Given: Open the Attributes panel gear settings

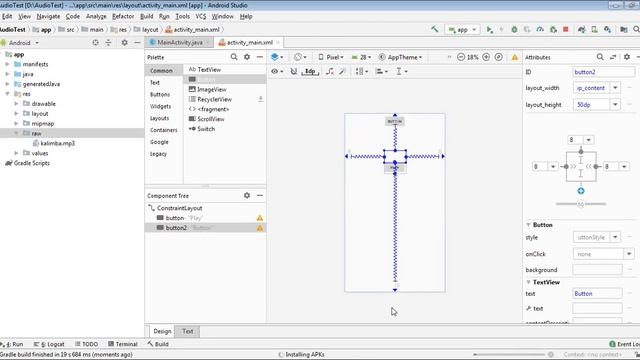Looking at the screenshot, I should click(627, 57).
